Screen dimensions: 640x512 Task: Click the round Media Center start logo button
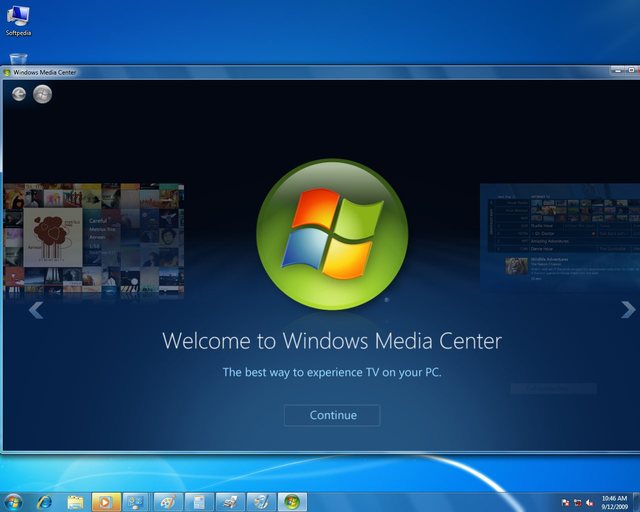click(x=42, y=94)
